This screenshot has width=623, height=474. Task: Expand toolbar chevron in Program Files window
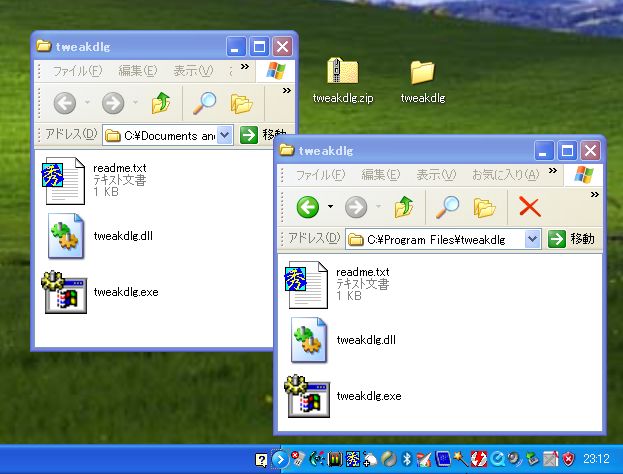(595, 194)
